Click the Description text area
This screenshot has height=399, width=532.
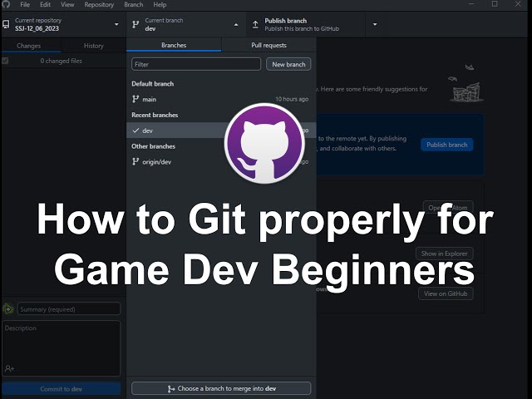click(x=61, y=348)
